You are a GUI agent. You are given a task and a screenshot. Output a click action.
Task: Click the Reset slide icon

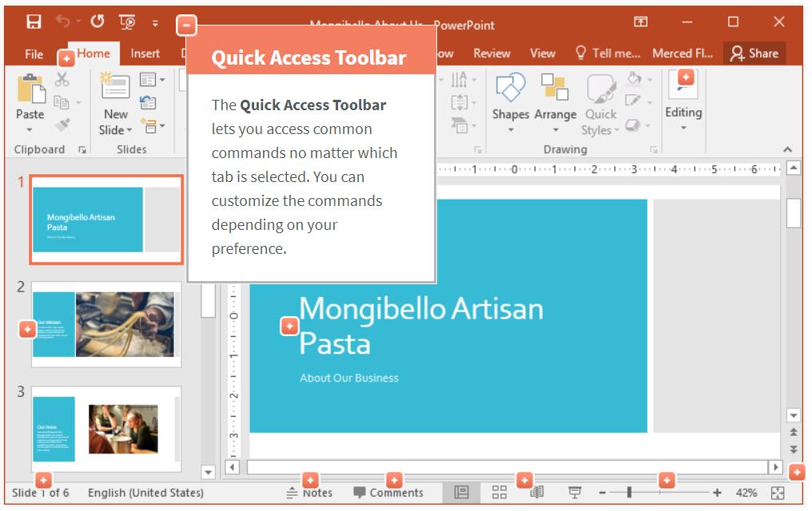(x=148, y=102)
